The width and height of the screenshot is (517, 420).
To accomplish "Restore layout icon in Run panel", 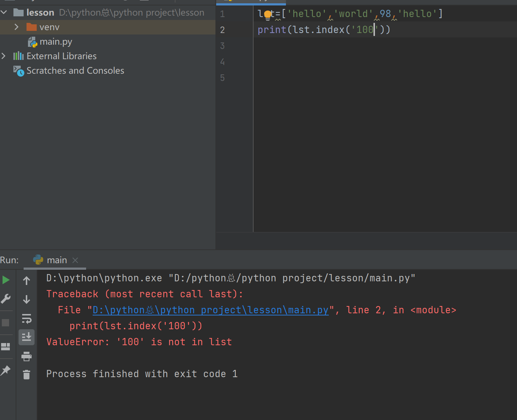I will tap(5, 347).
